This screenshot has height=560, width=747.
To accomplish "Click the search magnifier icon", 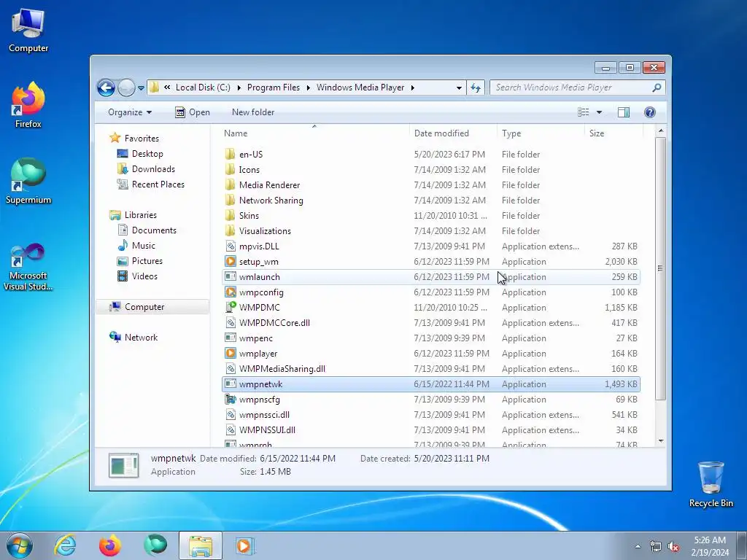I will point(657,87).
